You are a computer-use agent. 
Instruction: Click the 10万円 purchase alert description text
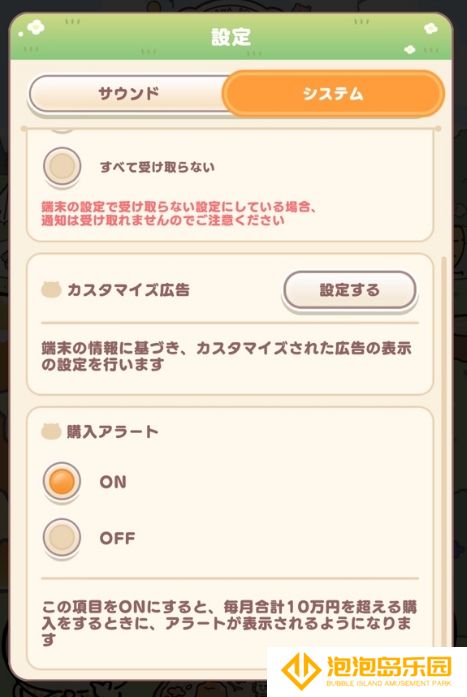pos(230,623)
